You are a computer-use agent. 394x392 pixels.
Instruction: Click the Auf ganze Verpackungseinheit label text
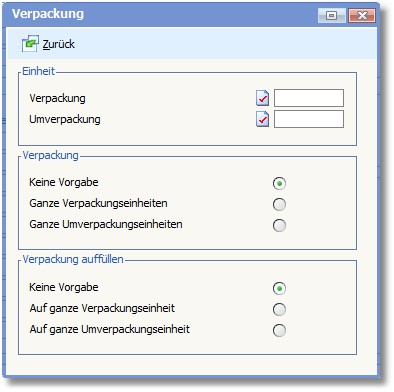[102, 308]
